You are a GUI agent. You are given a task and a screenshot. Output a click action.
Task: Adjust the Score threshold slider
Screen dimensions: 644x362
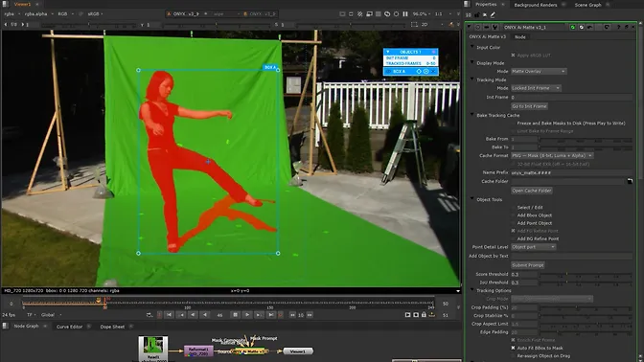(586, 274)
